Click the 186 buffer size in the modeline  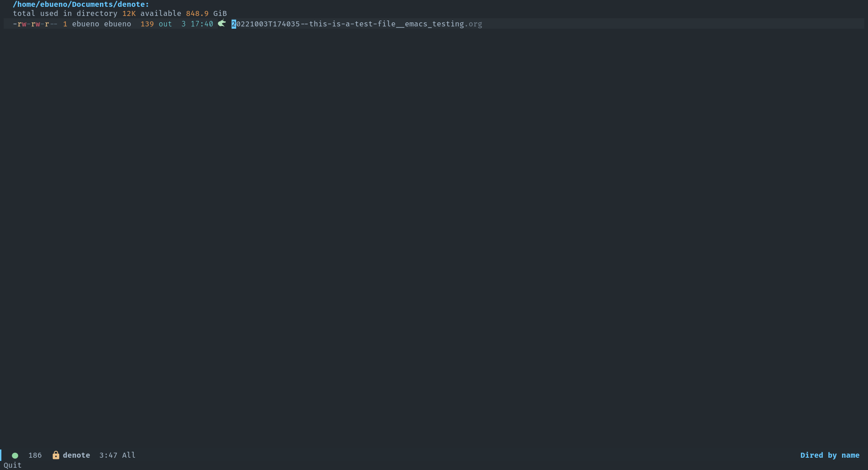pos(35,455)
